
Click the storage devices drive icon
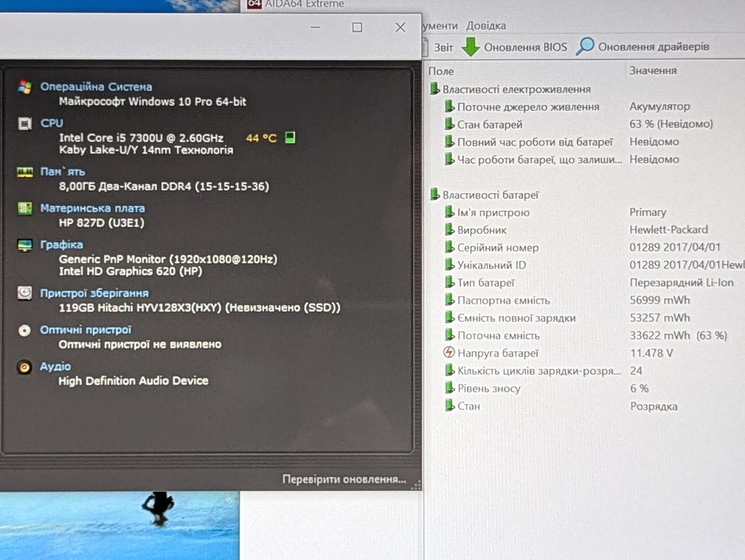point(24,293)
